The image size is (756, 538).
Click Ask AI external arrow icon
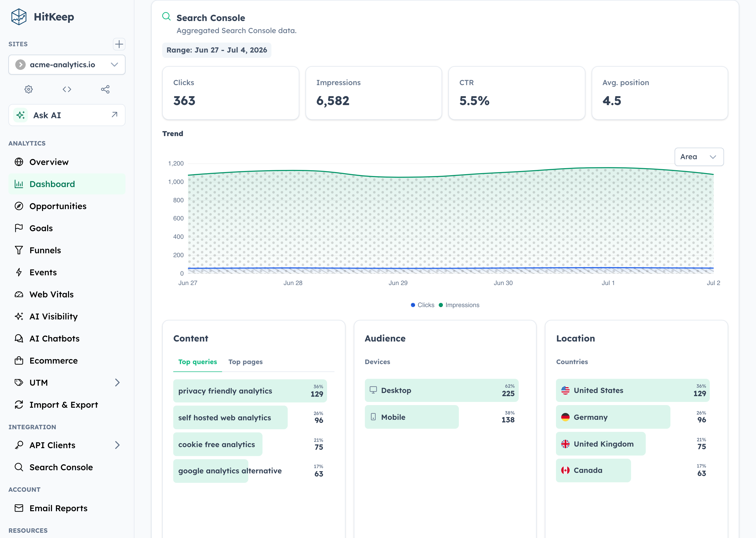click(114, 115)
